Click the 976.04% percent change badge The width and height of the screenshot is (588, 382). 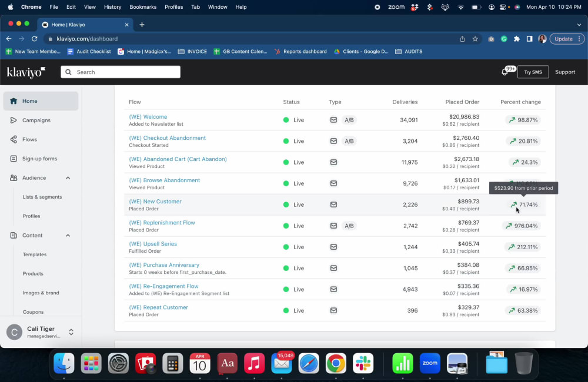522,226
